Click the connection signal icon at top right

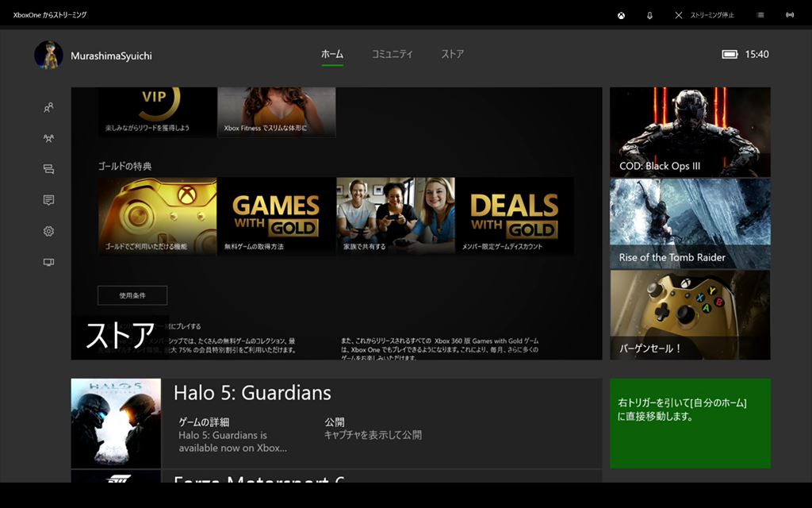point(790,15)
